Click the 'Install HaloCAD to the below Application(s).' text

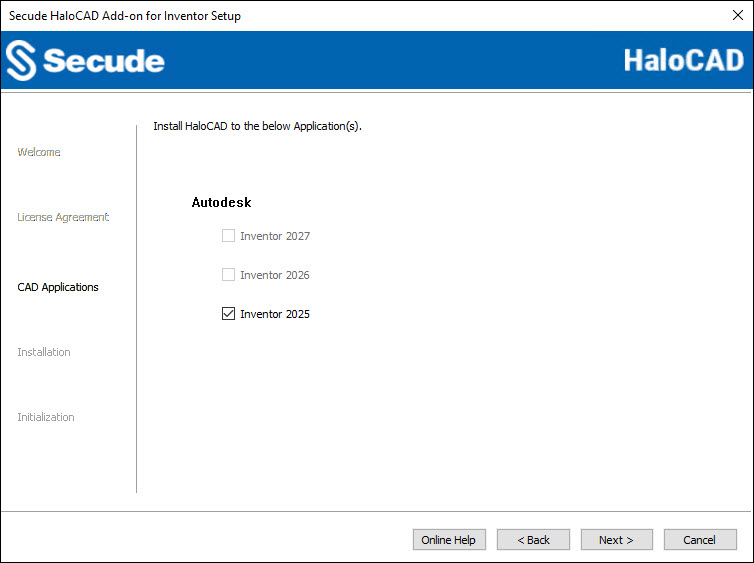[x=257, y=126]
